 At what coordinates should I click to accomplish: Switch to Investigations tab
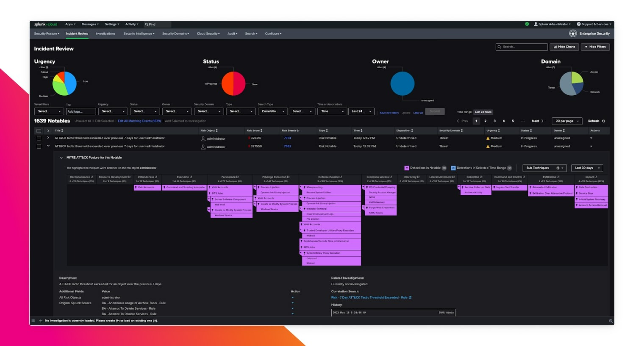point(105,33)
